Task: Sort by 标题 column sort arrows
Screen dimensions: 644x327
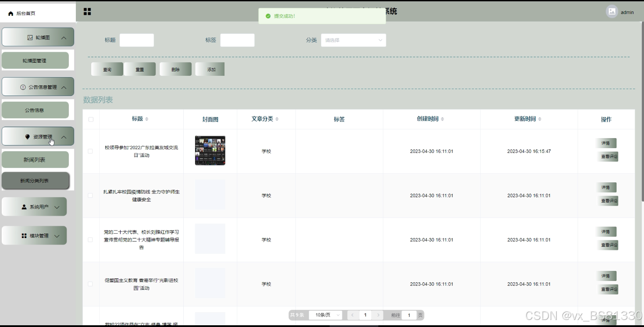Action: (x=147, y=119)
